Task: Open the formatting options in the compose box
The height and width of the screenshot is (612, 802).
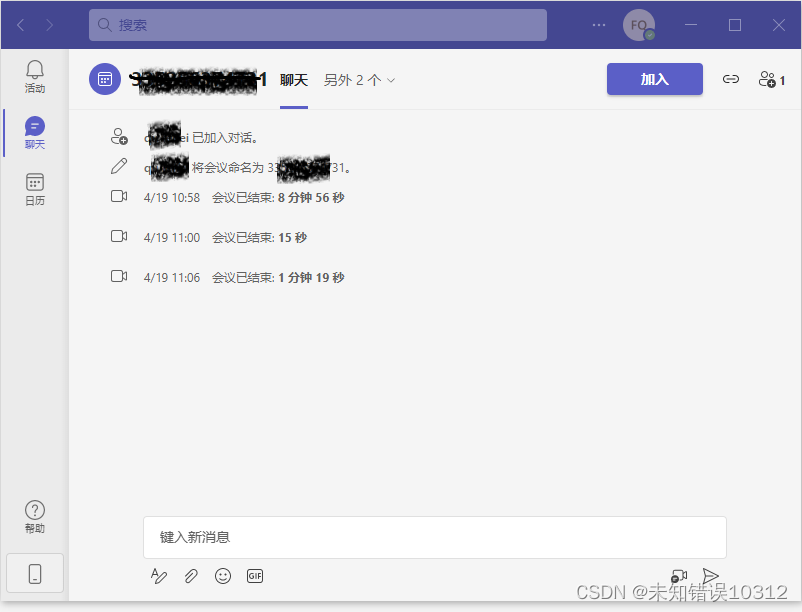Action: [x=159, y=576]
